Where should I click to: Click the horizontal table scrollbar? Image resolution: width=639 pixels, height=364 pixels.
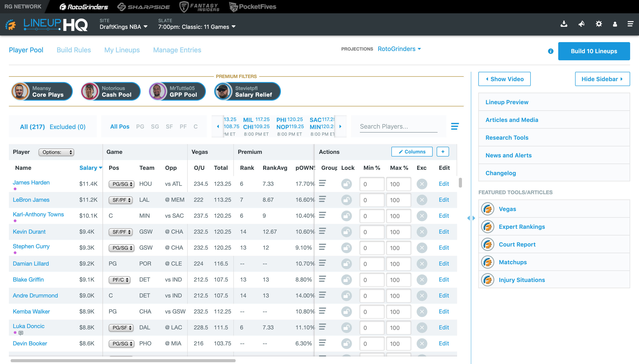(x=123, y=360)
